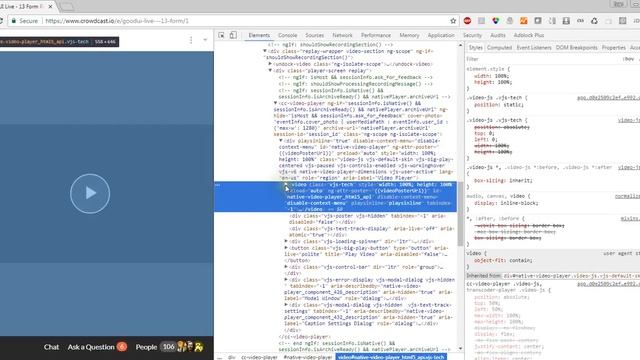This screenshot has height=360, width=640.
Task: Toggle the :hov element state button
Action: click(x=629, y=59)
